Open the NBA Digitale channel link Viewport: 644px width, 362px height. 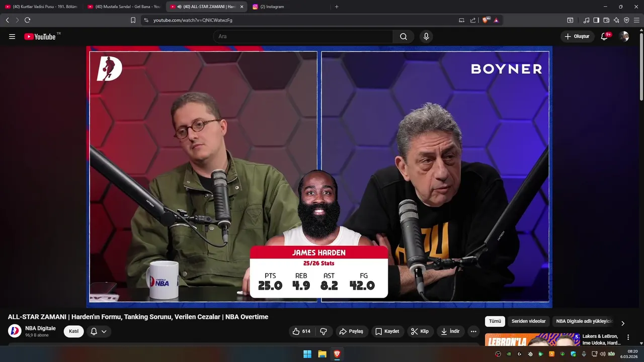click(40, 328)
